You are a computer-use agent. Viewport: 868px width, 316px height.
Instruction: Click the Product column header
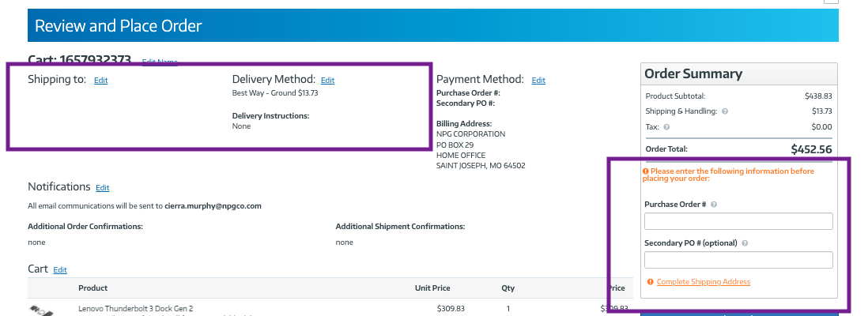pos(93,288)
